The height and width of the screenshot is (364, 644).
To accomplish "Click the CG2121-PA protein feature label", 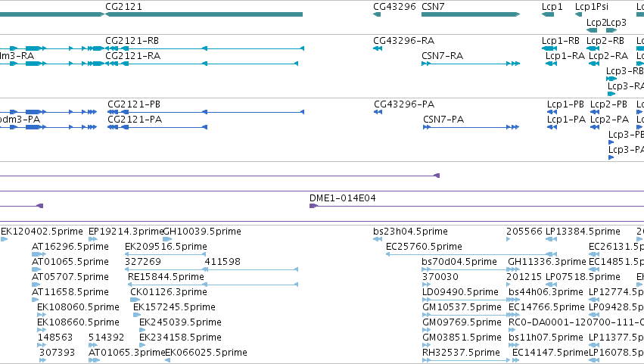I will point(135,120).
